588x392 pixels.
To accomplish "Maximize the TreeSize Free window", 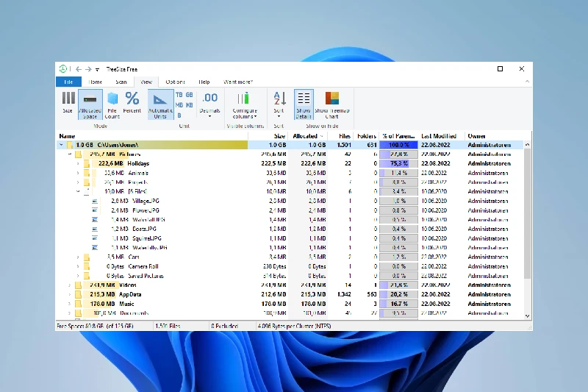I will click(500, 68).
